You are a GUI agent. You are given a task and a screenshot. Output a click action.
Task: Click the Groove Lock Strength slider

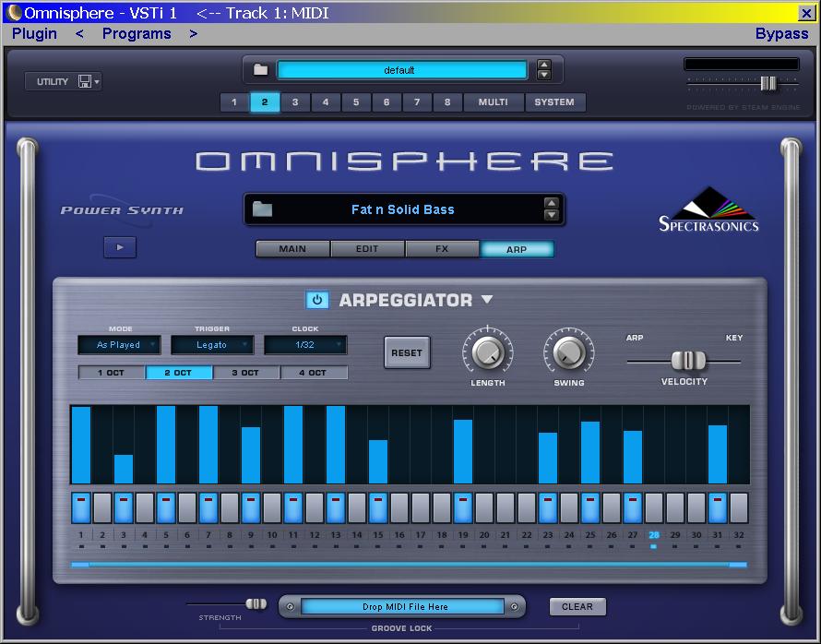256,604
